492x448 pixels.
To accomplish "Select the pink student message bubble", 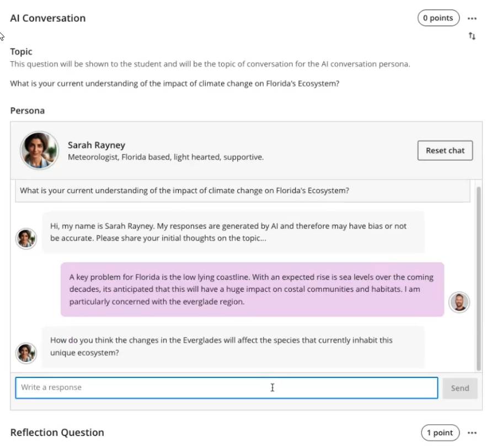I will 252,290.
